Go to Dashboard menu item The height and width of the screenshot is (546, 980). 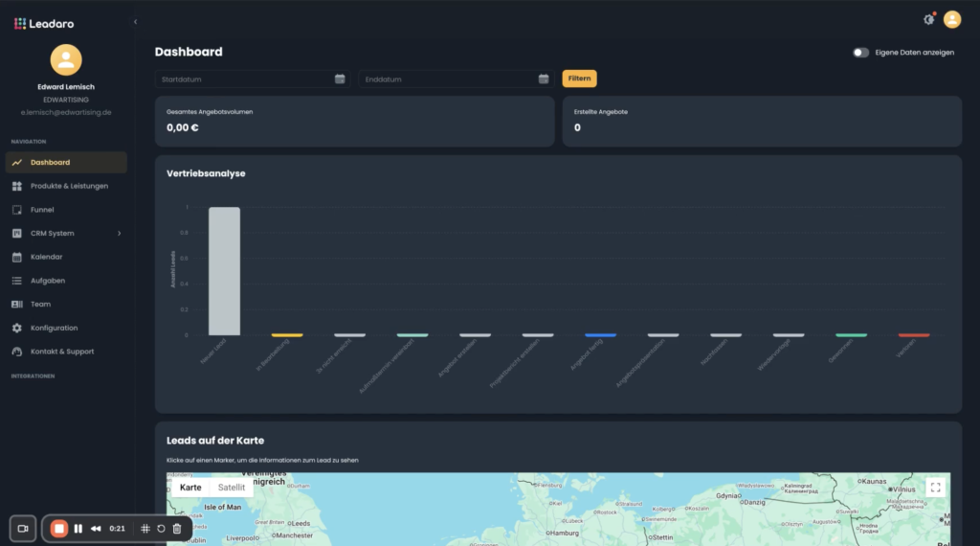click(66, 163)
